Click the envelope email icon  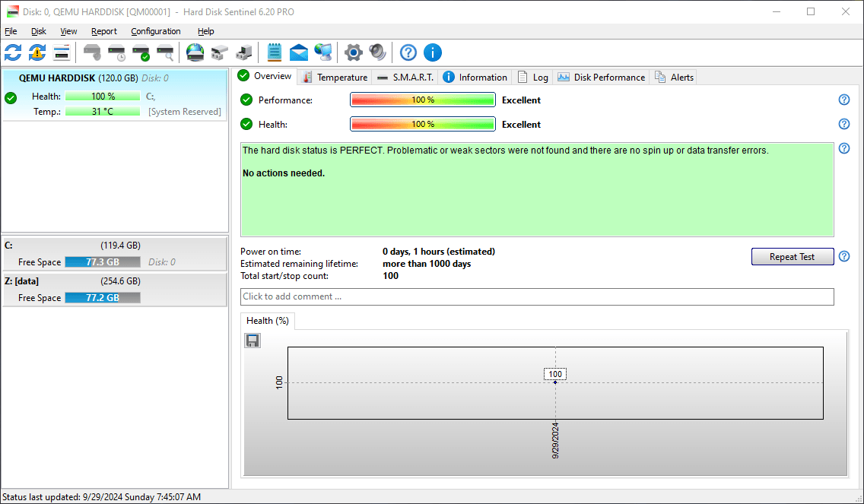pos(299,52)
